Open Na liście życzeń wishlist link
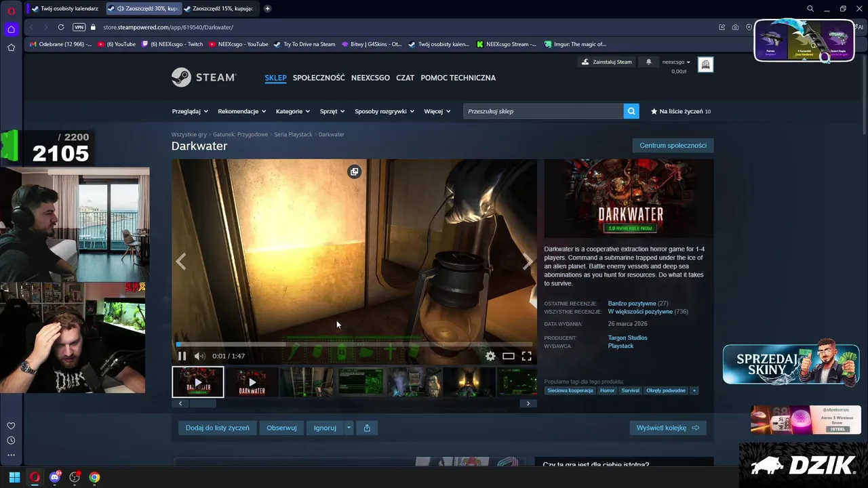The image size is (868, 488). click(x=681, y=111)
